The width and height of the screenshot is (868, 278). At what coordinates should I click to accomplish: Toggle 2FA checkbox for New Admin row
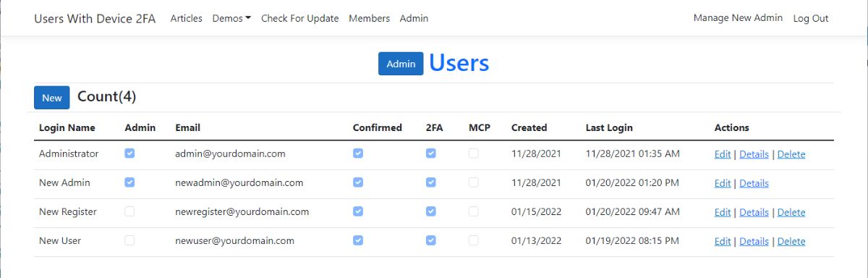click(431, 182)
